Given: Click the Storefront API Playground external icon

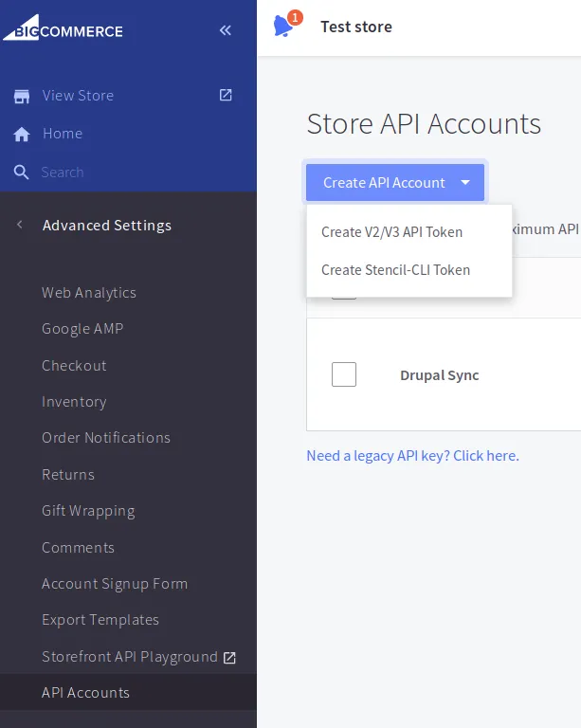Looking at the screenshot, I should pos(229,658).
